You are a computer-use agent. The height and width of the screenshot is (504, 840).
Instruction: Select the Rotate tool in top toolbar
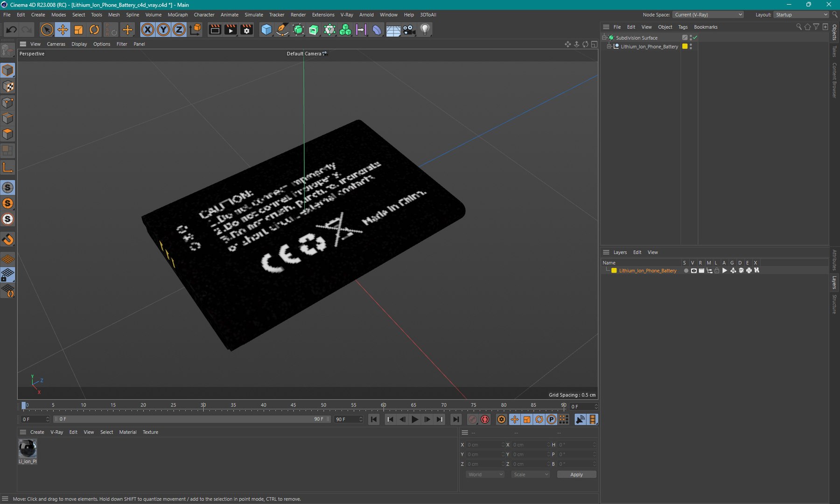pyautogui.click(x=94, y=30)
